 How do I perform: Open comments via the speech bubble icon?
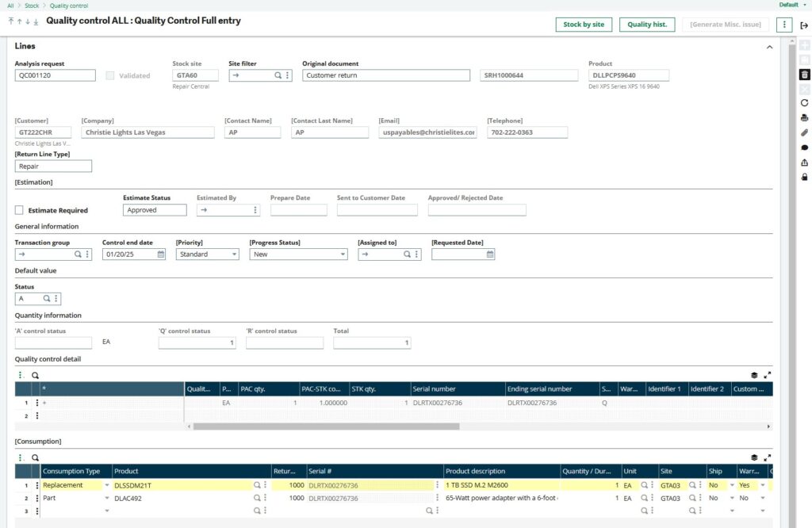pyautogui.click(x=804, y=147)
